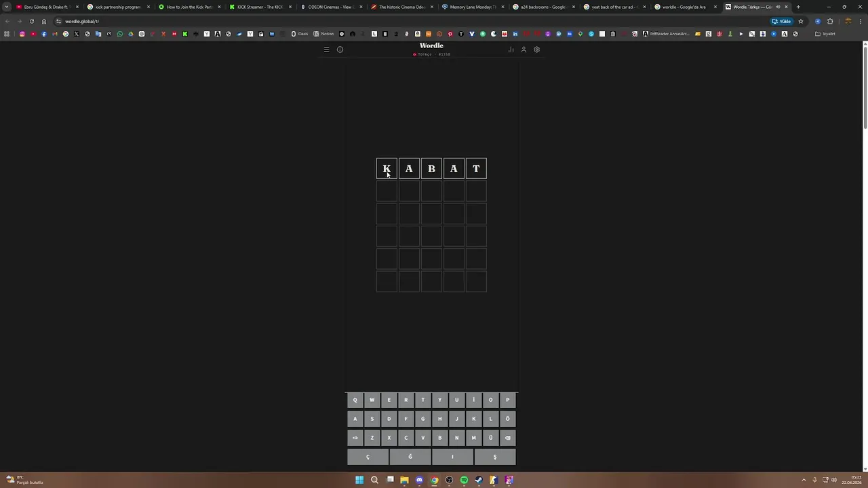
Task: Tap the Ü key on keyboard
Action: 490,438
